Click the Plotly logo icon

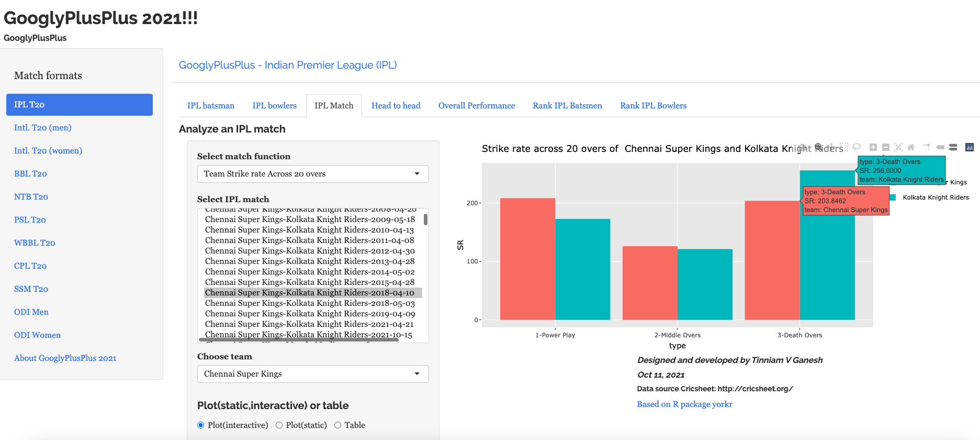[x=969, y=147]
